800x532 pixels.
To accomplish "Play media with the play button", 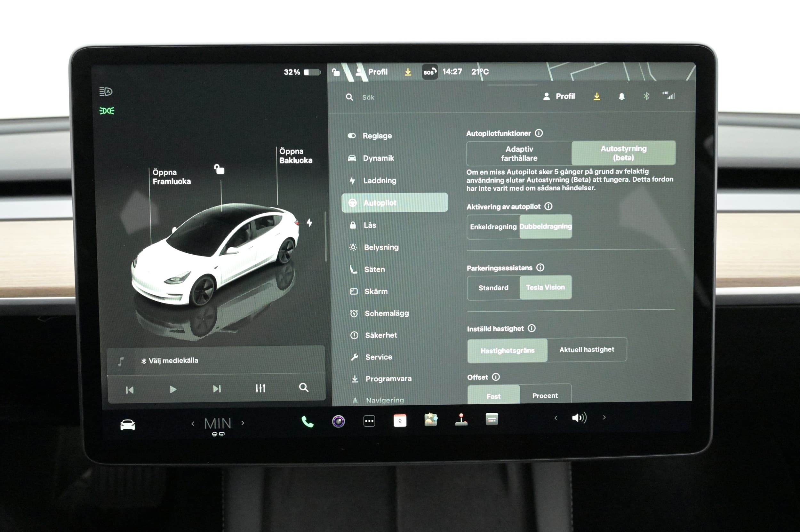I will pyautogui.click(x=173, y=389).
